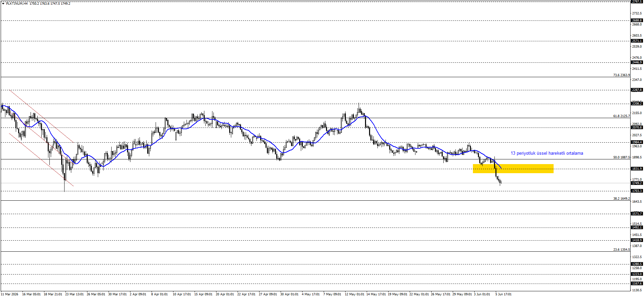The image size is (644, 298).
Task: Select the yellow highlighted rectangle zone
Action: tap(513, 168)
